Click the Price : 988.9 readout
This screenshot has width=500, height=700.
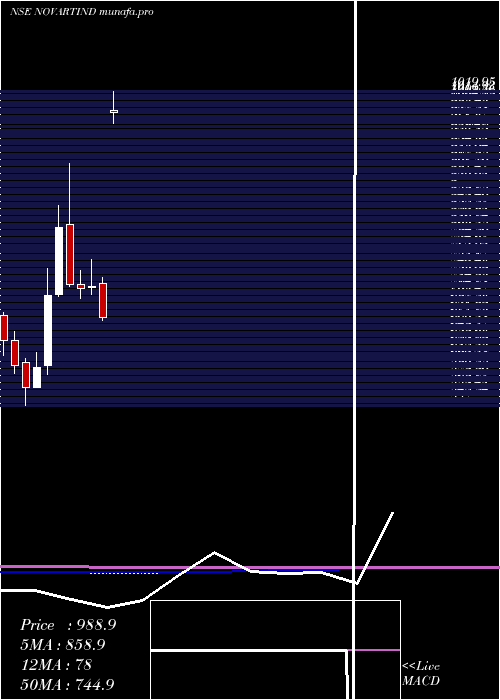pyautogui.click(x=68, y=625)
